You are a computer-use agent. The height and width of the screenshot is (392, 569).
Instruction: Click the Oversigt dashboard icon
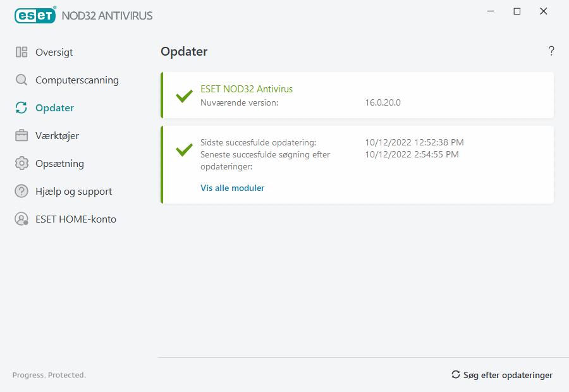pos(21,52)
